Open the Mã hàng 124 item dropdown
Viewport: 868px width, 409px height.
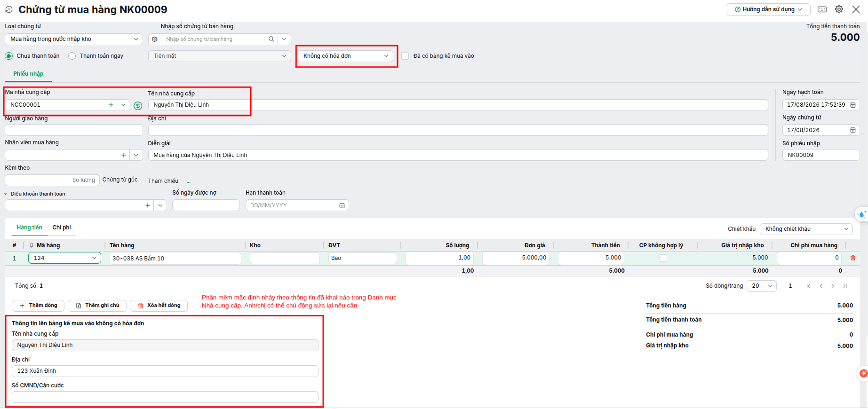pyautogui.click(x=65, y=258)
